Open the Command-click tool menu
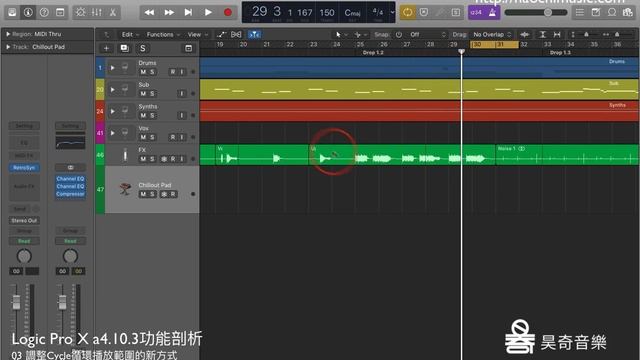This screenshot has height=360, width=640. click(x=360, y=35)
